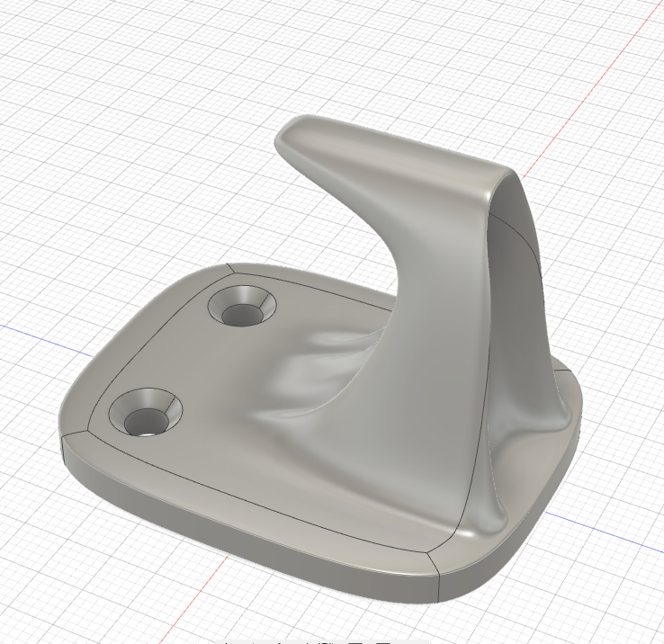Select the upper countersunk screw hole bore

click(242, 315)
